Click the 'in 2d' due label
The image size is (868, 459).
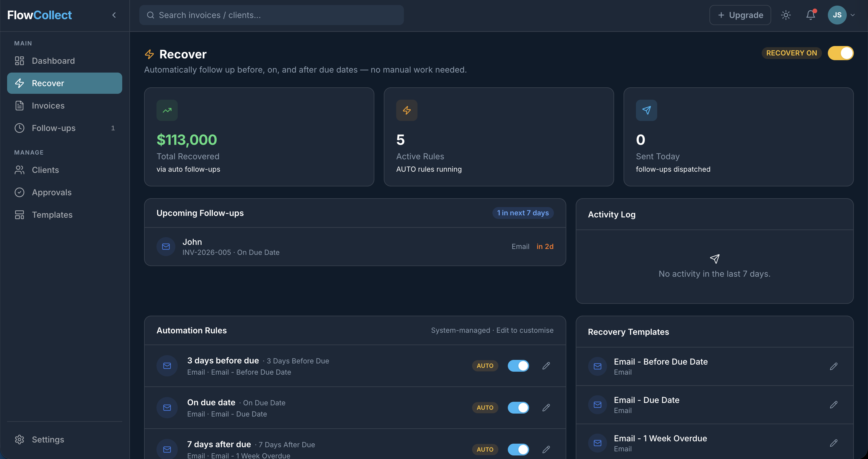[545, 247]
